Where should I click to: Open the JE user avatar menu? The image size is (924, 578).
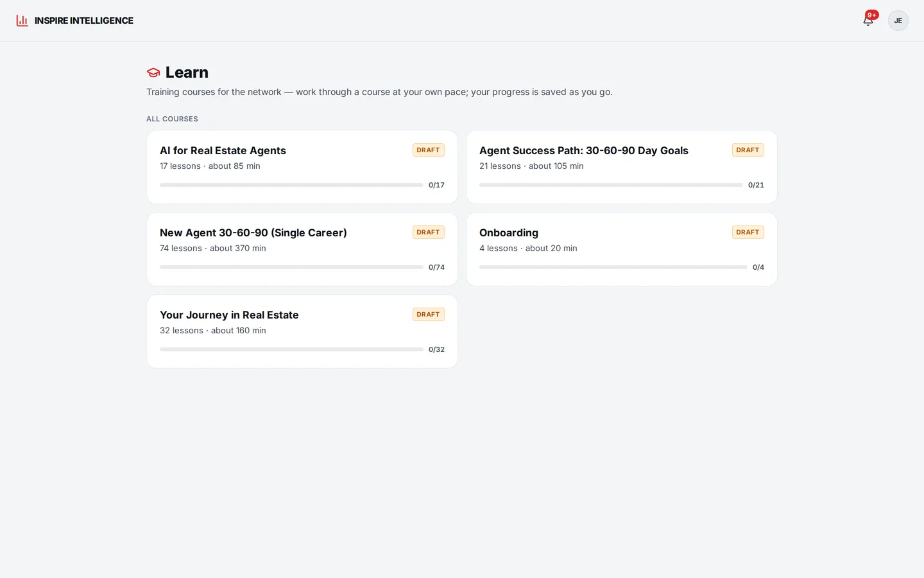point(898,21)
